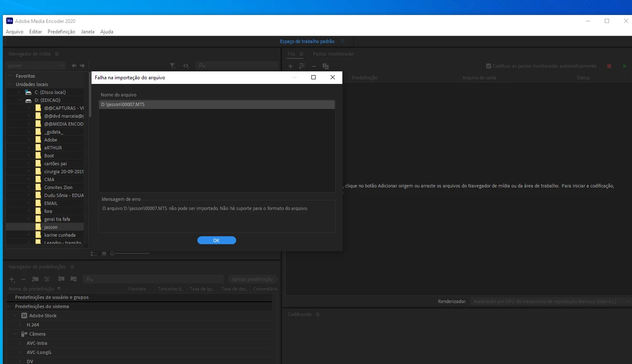This screenshot has height=364, width=632.
Task: Open the jasson folder path dropdown
Action: 36,66
